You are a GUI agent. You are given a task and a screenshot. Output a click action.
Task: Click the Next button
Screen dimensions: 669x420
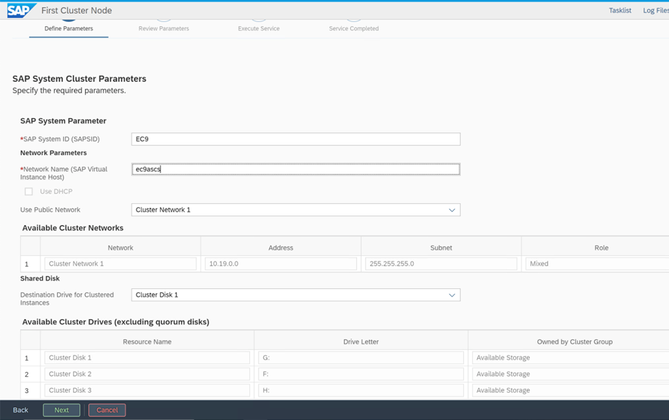[61, 410]
